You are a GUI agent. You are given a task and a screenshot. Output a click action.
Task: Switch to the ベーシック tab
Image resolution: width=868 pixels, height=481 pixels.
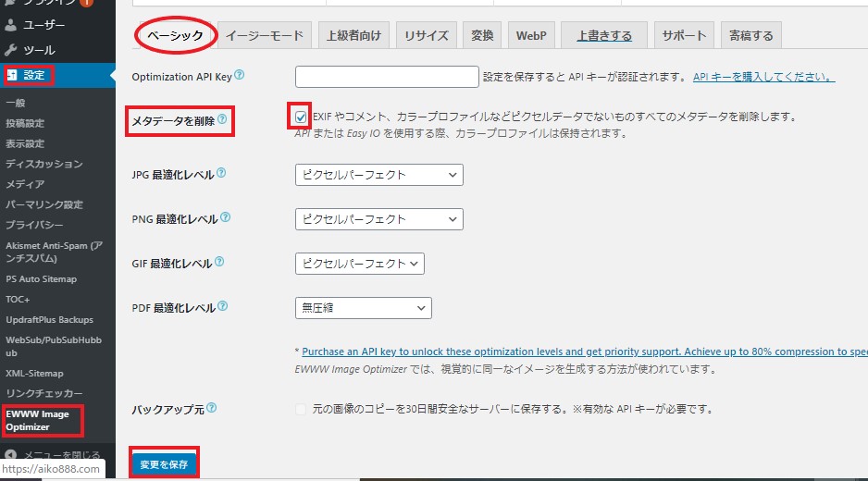(175, 35)
